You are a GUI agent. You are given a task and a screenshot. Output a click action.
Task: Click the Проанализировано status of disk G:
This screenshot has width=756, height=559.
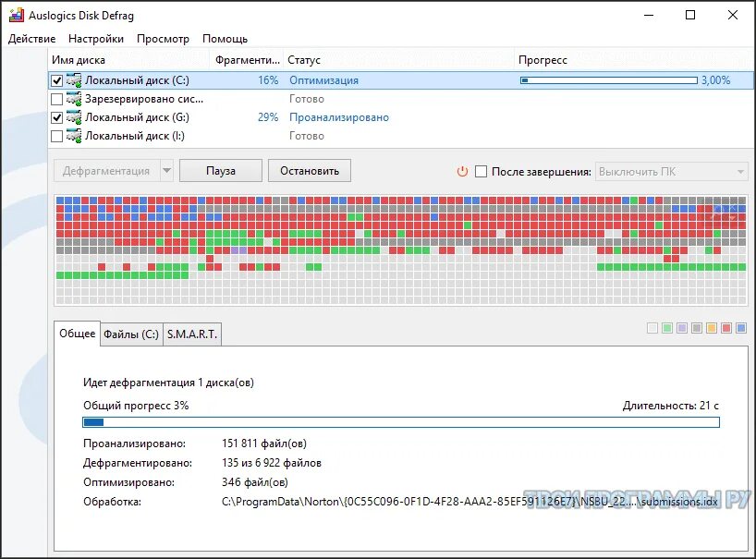pos(339,117)
